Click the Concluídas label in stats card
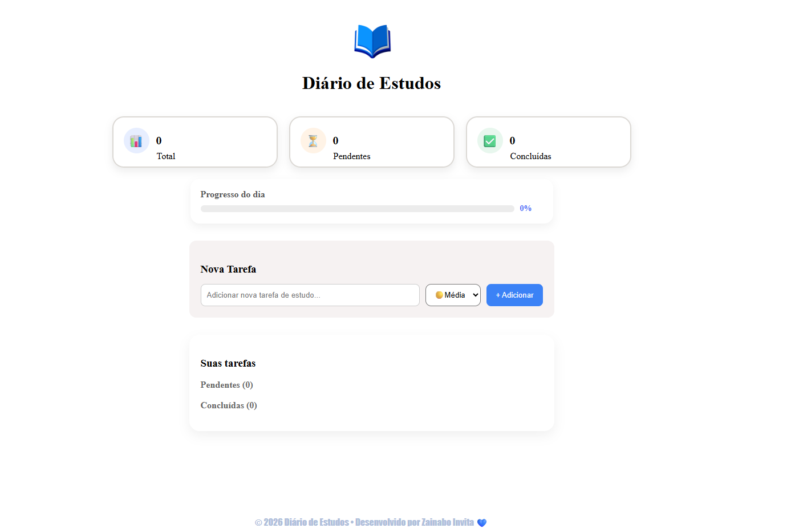The height and width of the screenshot is (532, 799). [x=530, y=156]
